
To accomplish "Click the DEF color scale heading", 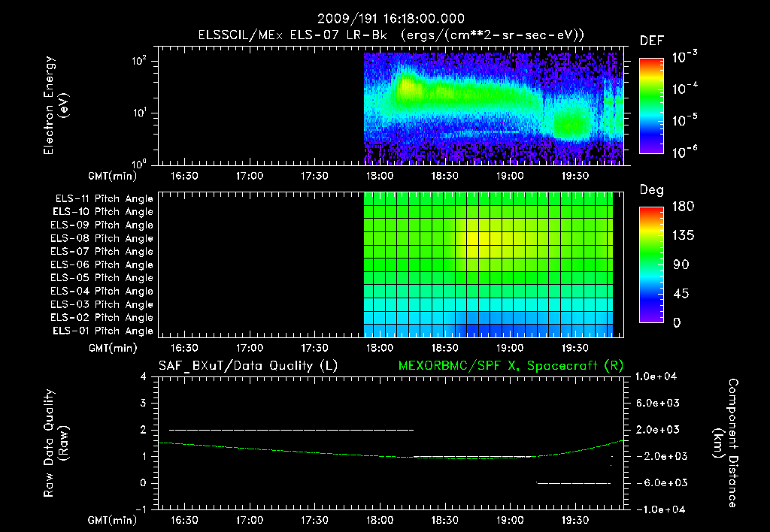I will [x=652, y=41].
